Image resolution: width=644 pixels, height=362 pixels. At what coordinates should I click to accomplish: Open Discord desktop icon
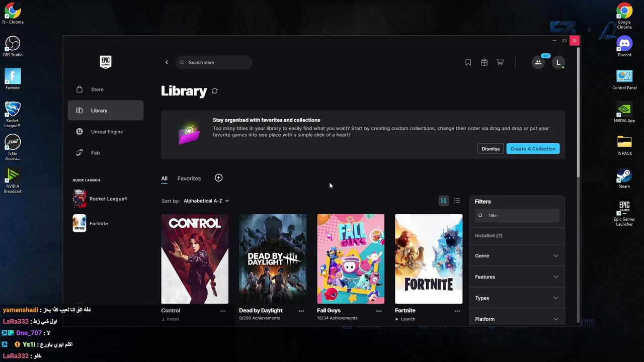coord(624,46)
